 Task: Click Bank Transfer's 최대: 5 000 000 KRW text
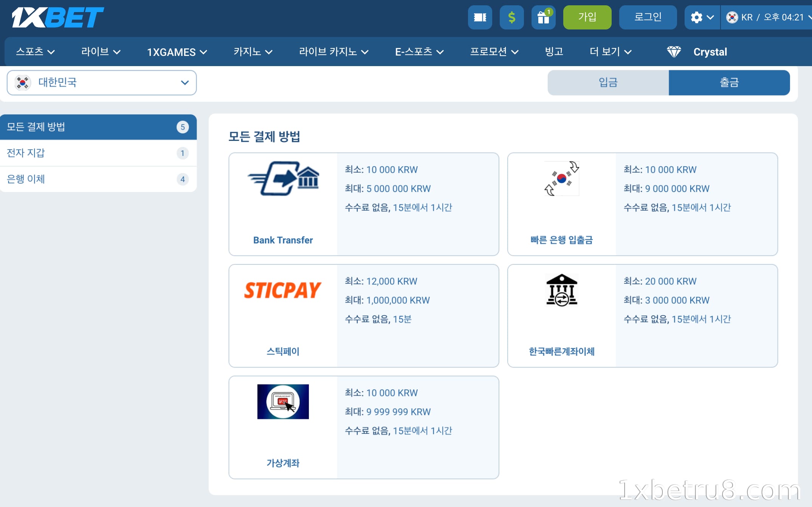pos(388,189)
